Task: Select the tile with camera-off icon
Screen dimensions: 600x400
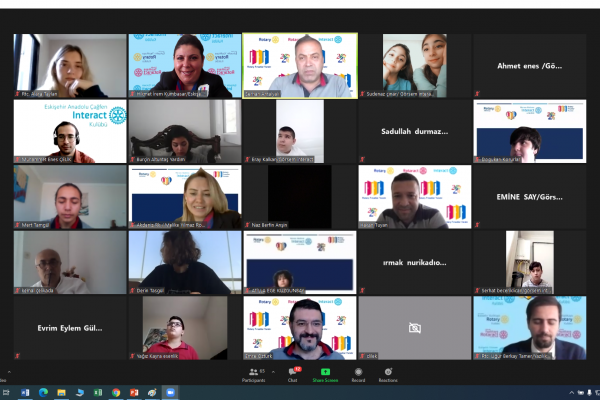Action: (x=414, y=328)
